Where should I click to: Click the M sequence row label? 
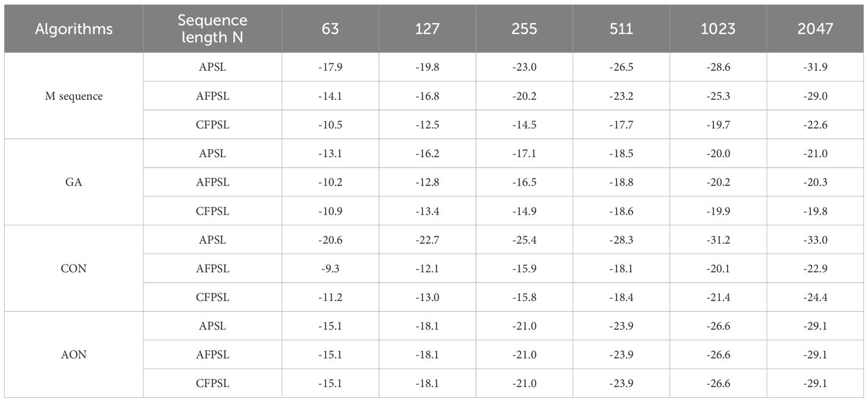[x=74, y=96]
